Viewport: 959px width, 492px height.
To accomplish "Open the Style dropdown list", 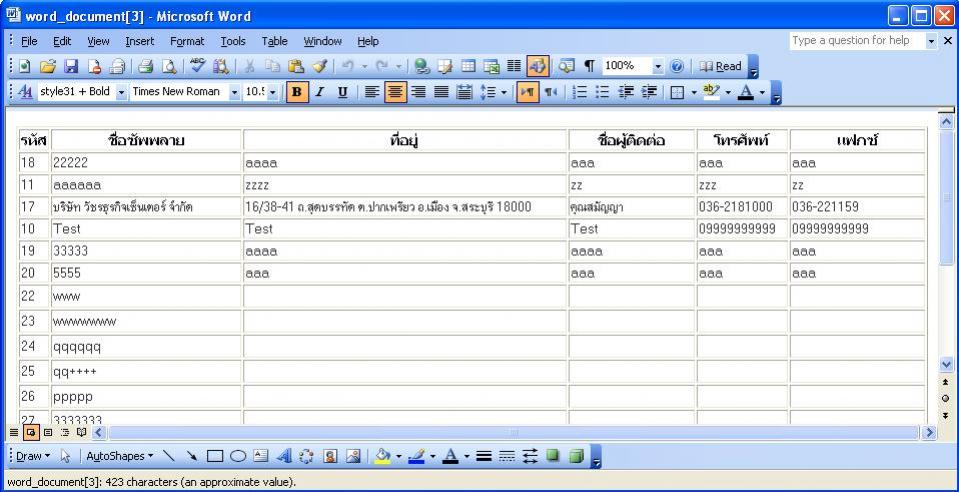I will point(121,92).
